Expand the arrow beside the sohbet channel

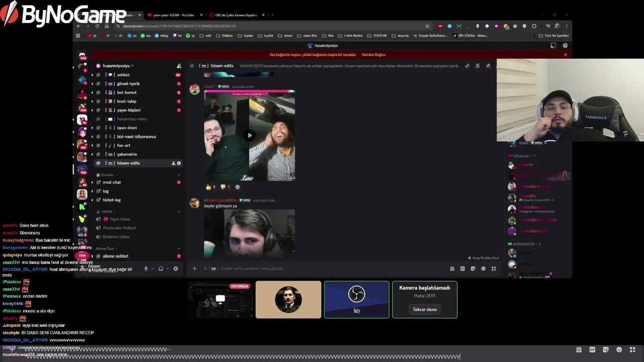92,75
